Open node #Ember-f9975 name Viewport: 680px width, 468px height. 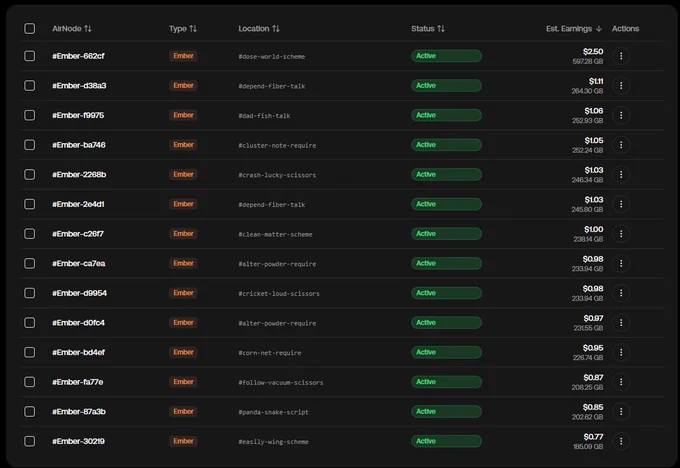click(78, 115)
